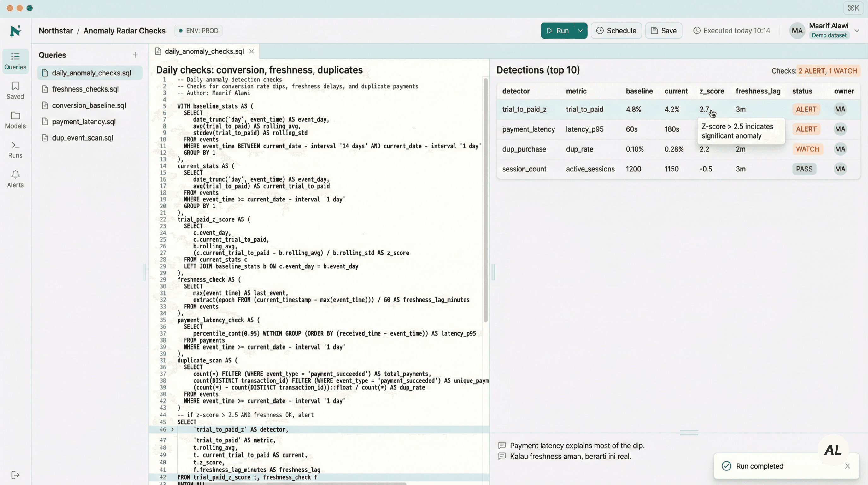
Task: Open the Alerts bell section
Action: (x=15, y=179)
